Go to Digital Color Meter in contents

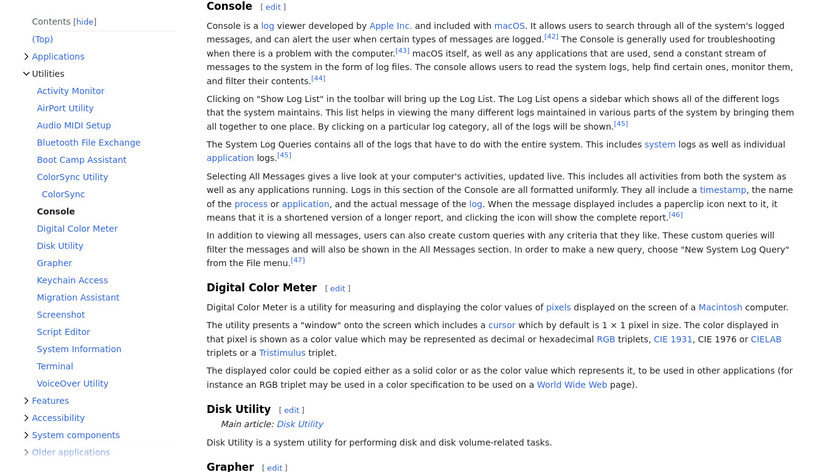coord(77,228)
